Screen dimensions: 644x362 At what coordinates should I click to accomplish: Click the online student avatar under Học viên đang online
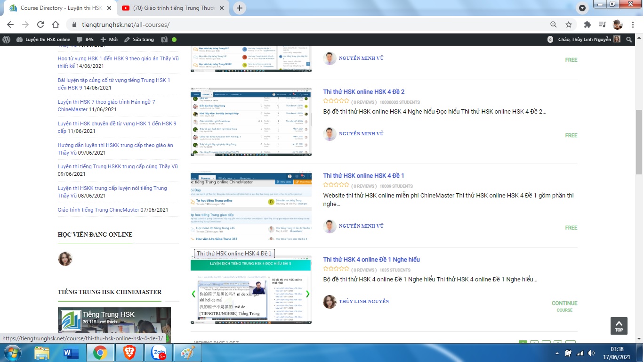click(x=65, y=259)
